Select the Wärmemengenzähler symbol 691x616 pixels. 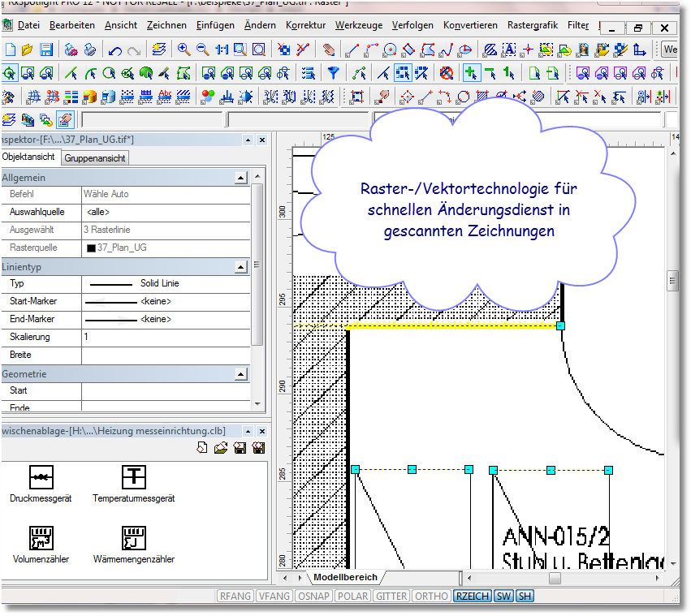tap(133, 538)
